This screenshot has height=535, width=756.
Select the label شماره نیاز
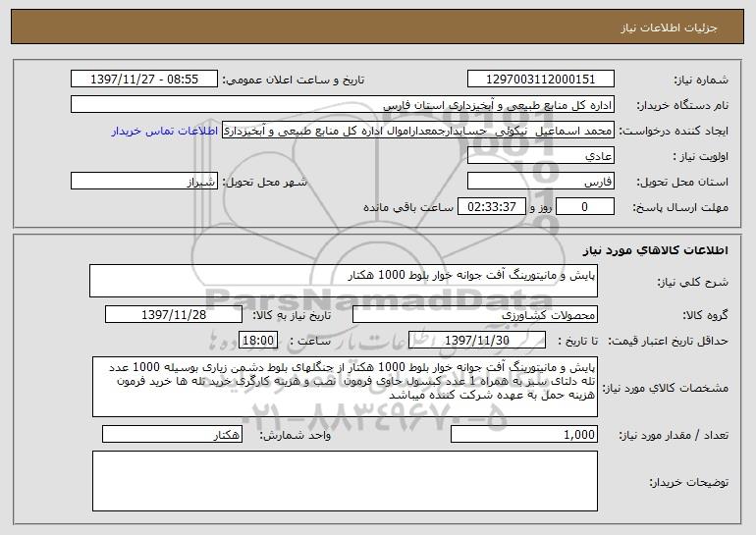[701, 80]
